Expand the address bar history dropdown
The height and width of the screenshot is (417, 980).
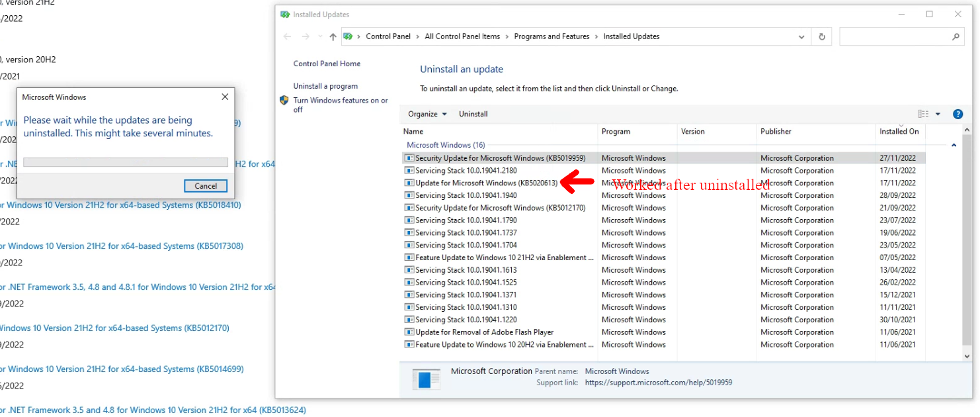tap(802, 37)
